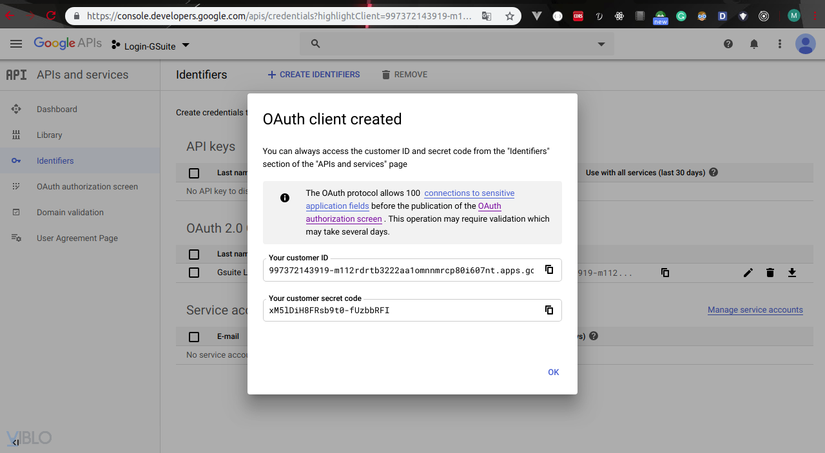The image size is (825, 453).
Task: Open the help question mark icon
Action: [728, 44]
